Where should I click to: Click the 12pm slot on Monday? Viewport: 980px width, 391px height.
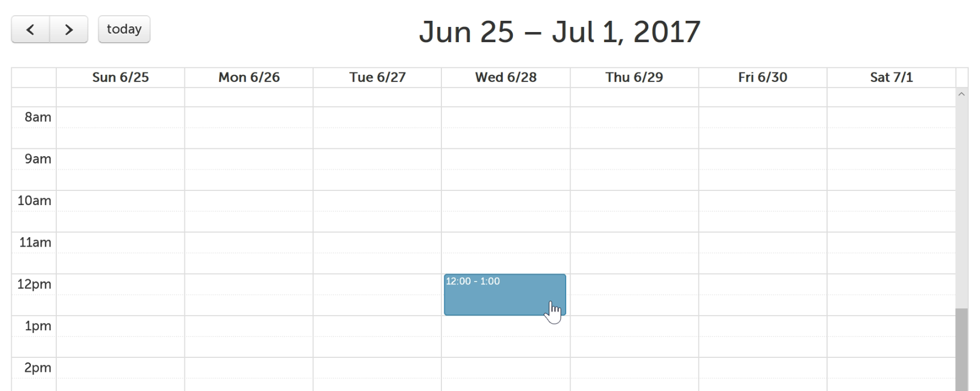click(249, 284)
